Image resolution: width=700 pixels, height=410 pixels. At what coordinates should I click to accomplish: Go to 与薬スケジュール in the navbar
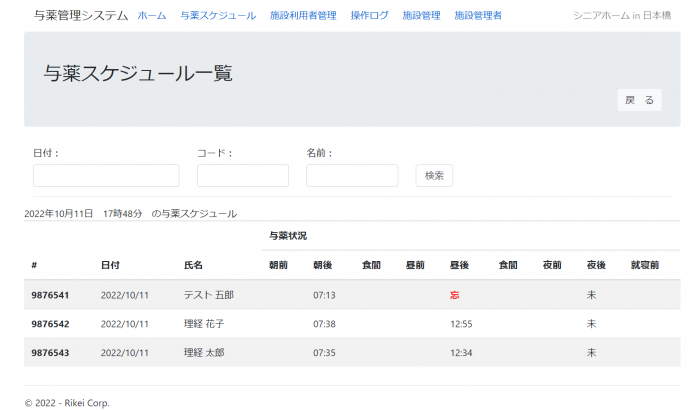pyautogui.click(x=218, y=16)
